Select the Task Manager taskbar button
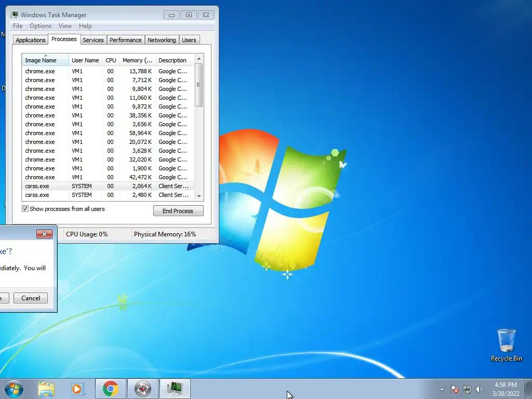 pyautogui.click(x=175, y=389)
